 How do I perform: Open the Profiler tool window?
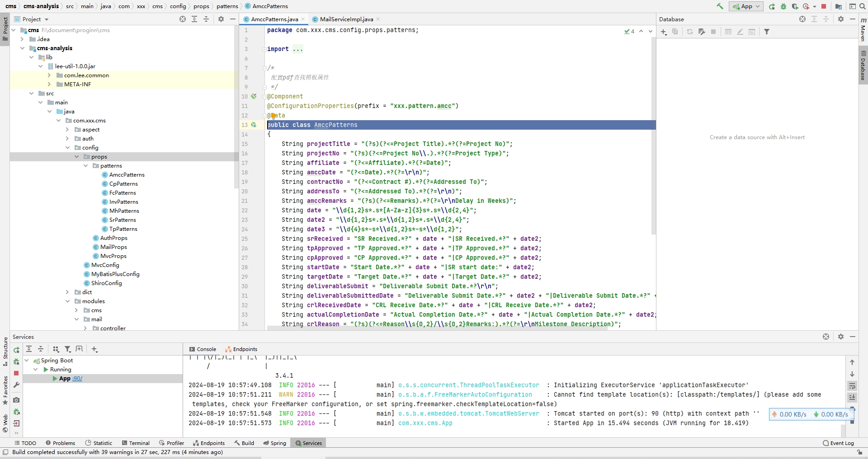click(171, 443)
